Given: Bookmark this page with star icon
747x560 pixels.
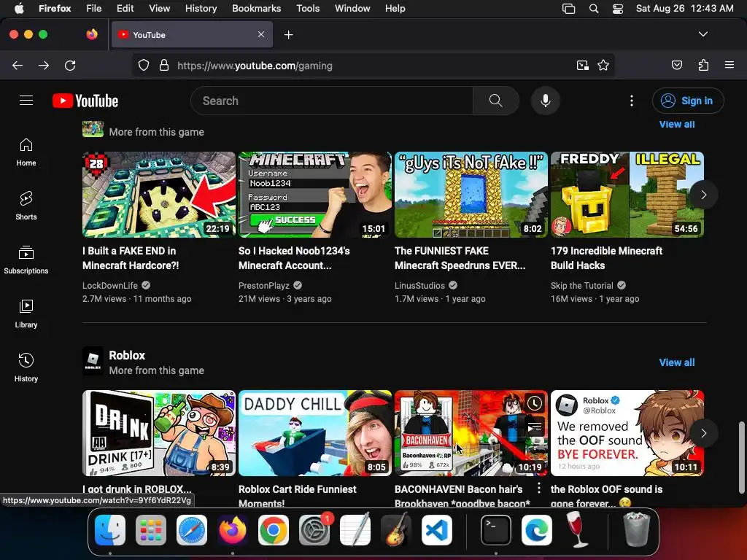Looking at the screenshot, I should (x=603, y=65).
